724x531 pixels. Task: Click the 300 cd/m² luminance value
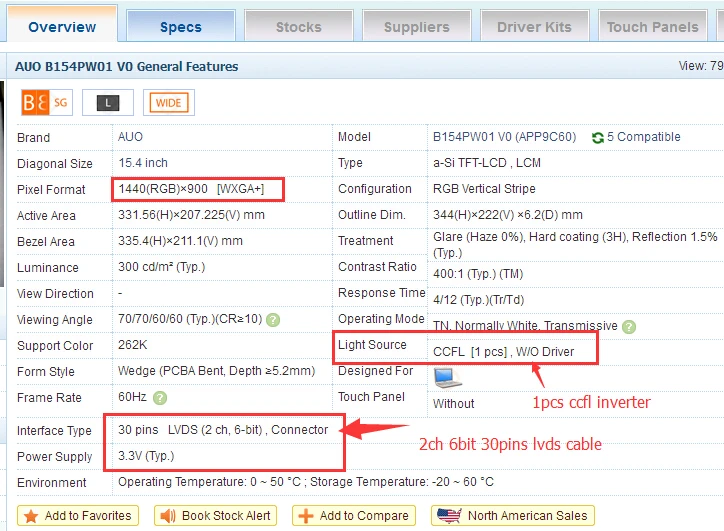(x=161, y=267)
